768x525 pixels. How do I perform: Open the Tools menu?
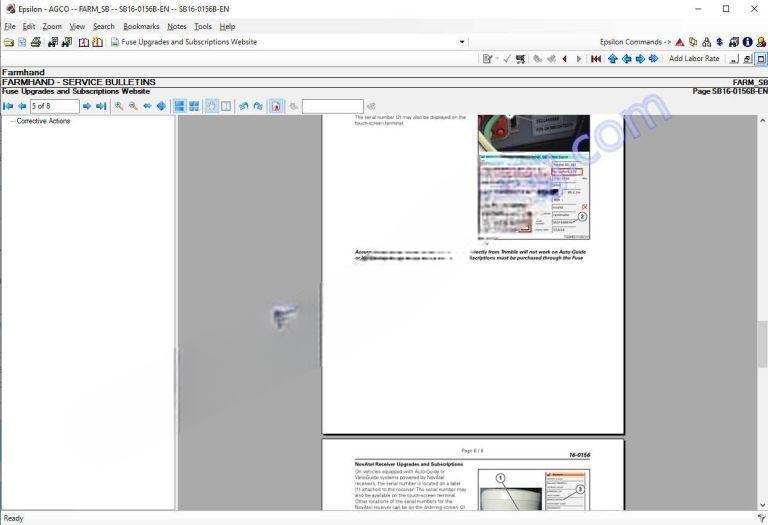click(x=203, y=26)
